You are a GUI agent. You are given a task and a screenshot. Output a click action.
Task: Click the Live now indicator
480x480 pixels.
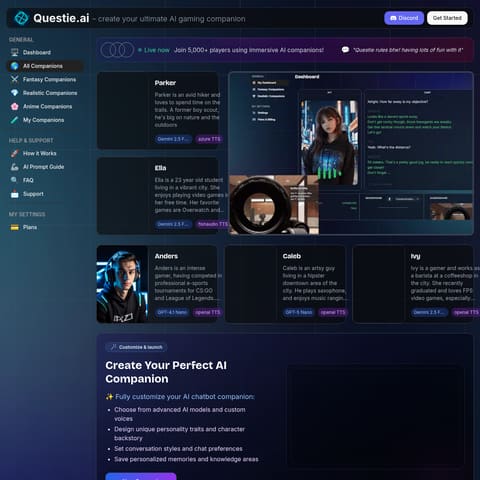pos(154,50)
